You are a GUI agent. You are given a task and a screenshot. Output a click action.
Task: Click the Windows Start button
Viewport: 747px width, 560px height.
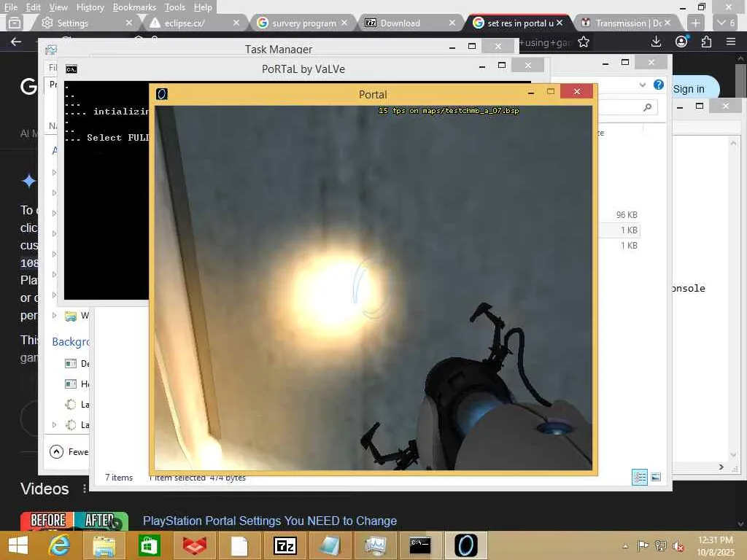tap(18, 545)
